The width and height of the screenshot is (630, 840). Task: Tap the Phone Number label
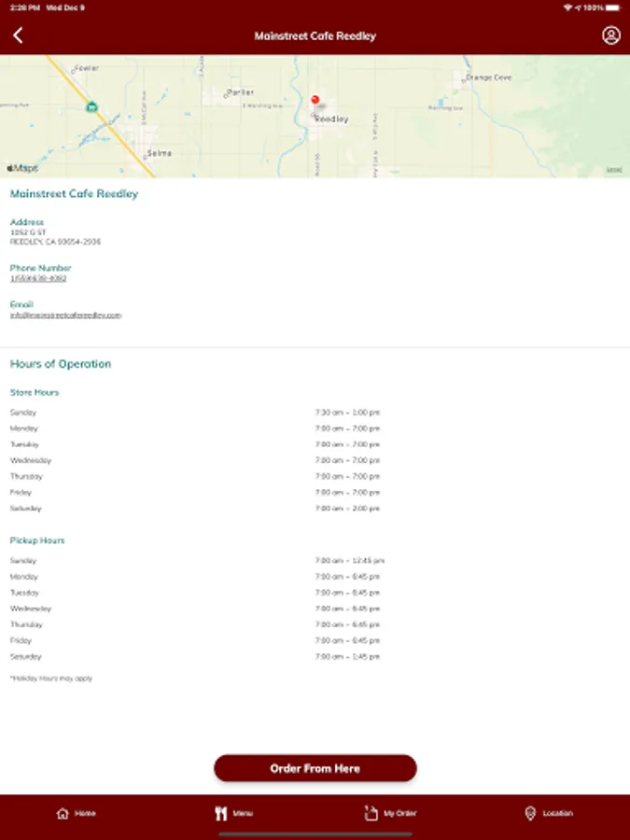41,268
